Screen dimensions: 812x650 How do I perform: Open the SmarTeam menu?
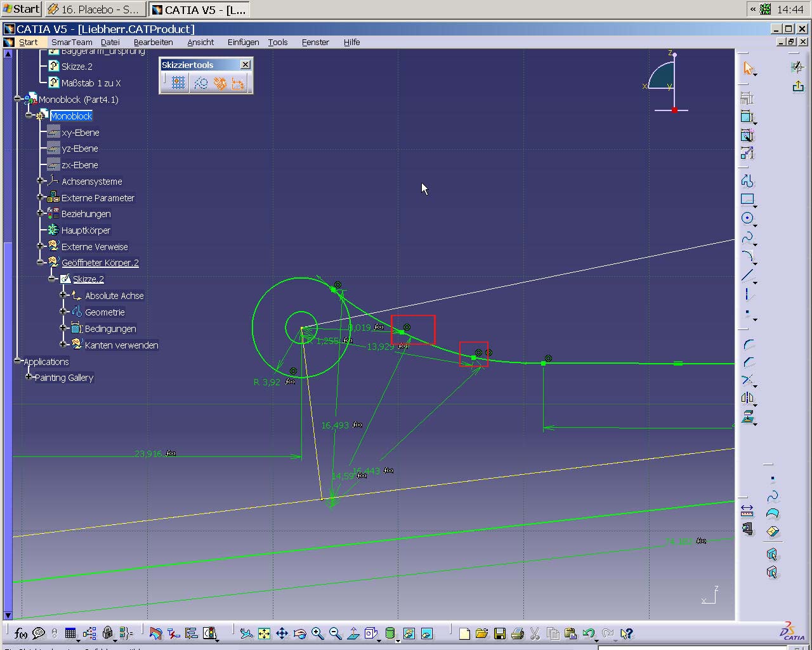click(x=72, y=42)
